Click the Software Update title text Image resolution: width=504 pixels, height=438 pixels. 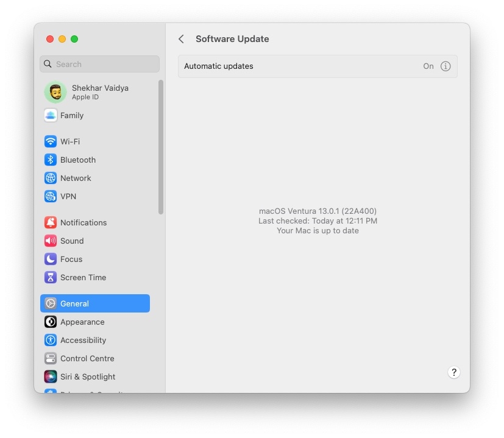(232, 39)
